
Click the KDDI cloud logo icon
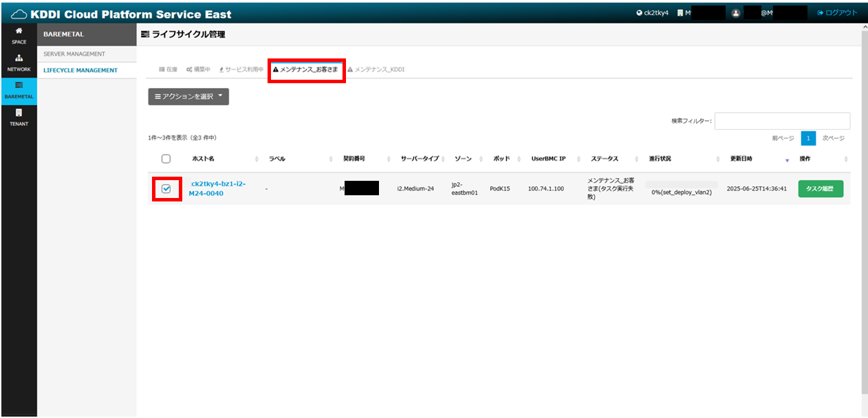[x=19, y=14]
